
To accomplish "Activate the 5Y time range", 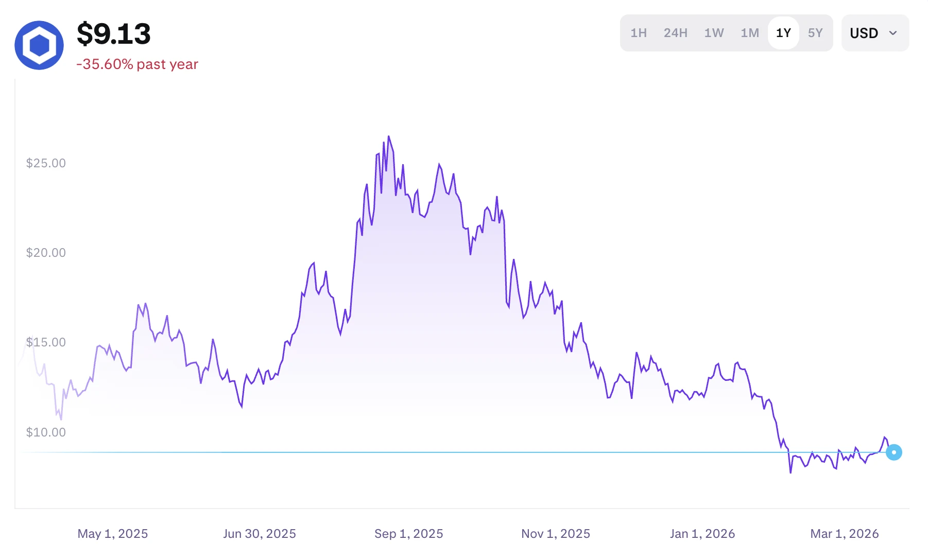I will 816,33.
